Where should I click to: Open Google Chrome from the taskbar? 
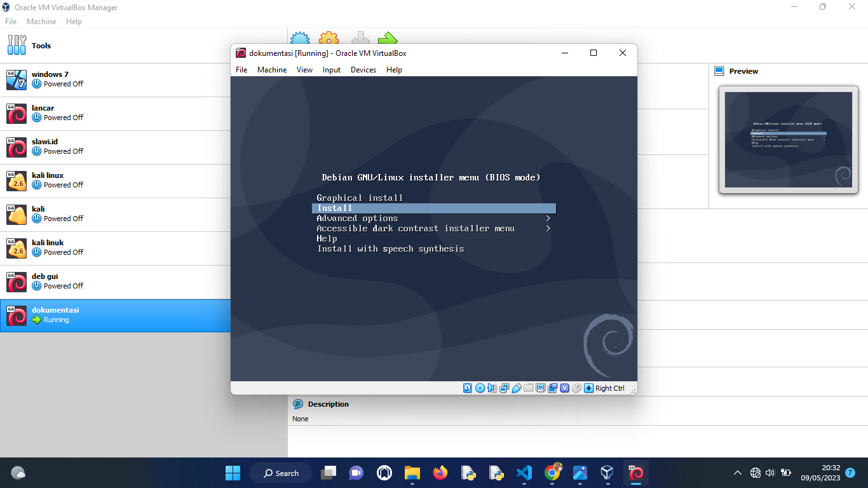(x=553, y=473)
